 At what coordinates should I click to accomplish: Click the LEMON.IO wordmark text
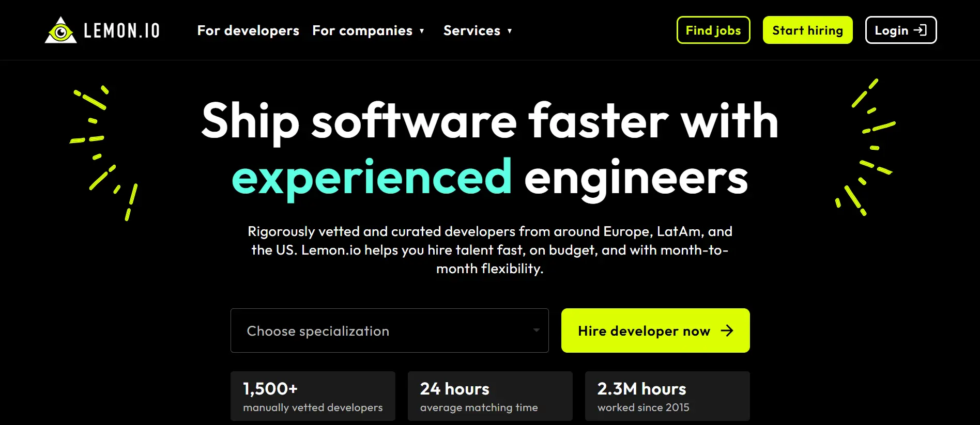pos(122,30)
